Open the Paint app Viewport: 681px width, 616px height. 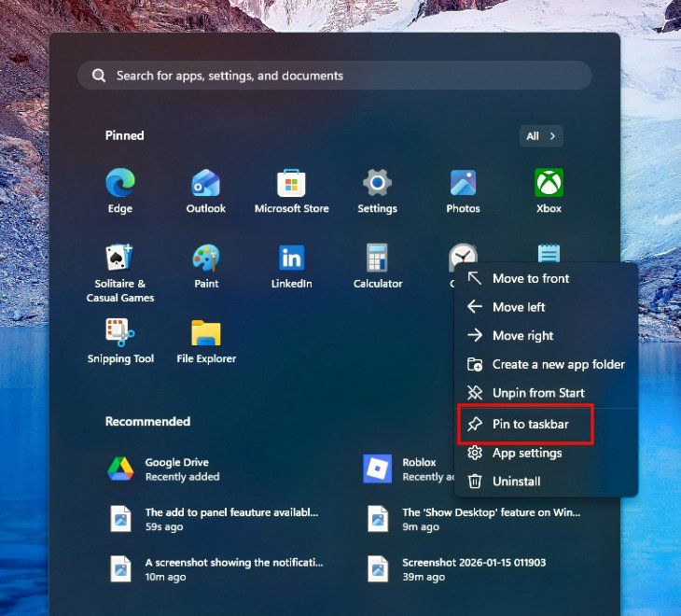click(206, 266)
